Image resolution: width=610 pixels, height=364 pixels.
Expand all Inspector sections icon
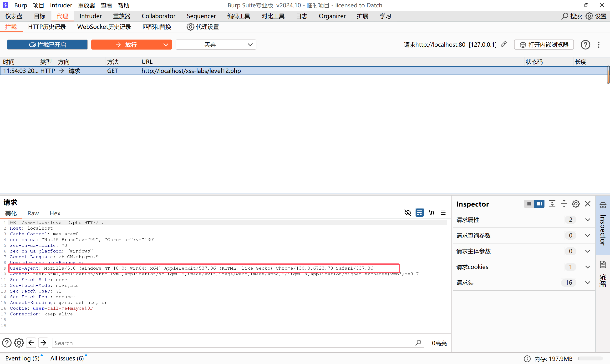[552, 204]
